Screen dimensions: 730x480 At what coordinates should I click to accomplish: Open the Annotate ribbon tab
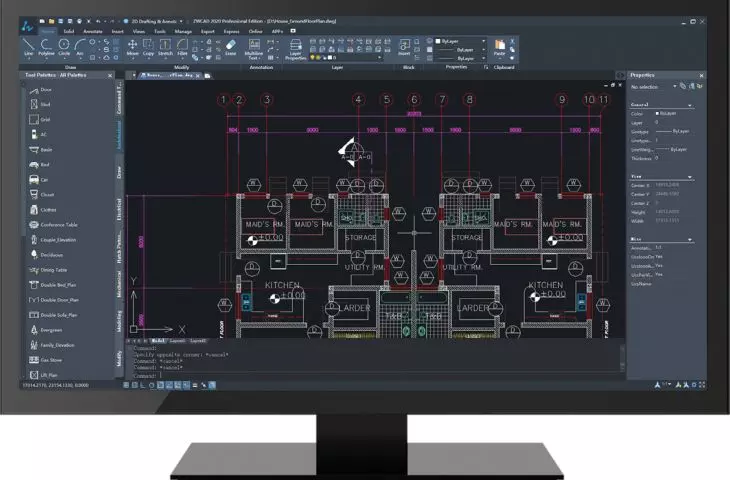point(93,31)
